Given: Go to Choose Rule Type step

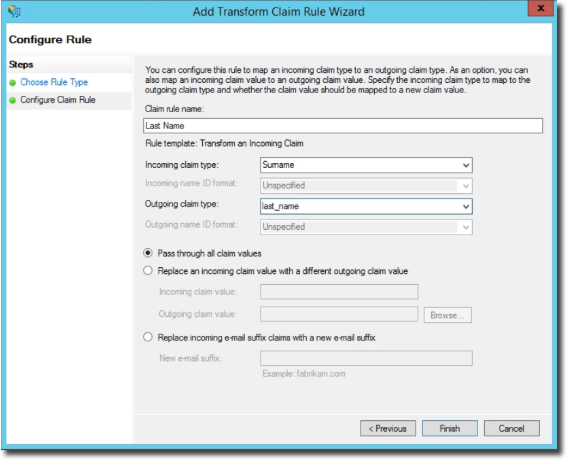Looking at the screenshot, I should click(54, 82).
